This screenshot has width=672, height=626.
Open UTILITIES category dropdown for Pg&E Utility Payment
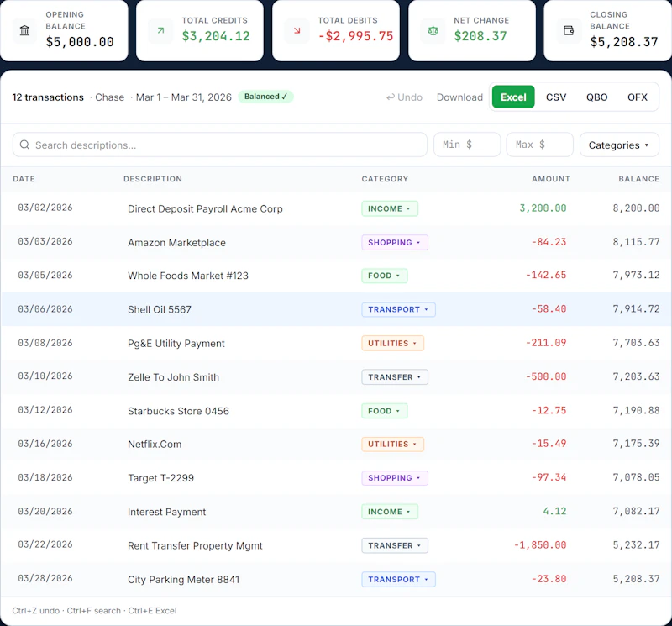[392, 344]
